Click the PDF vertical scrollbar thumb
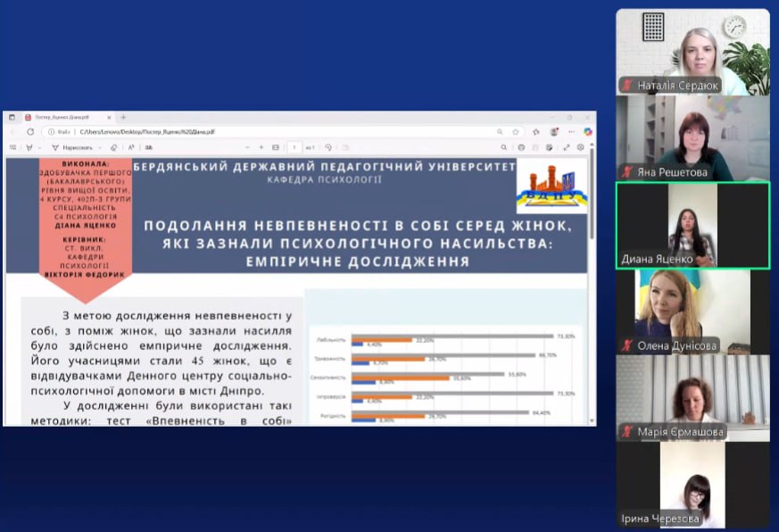The image size is (779, 532). click(592, 194)
